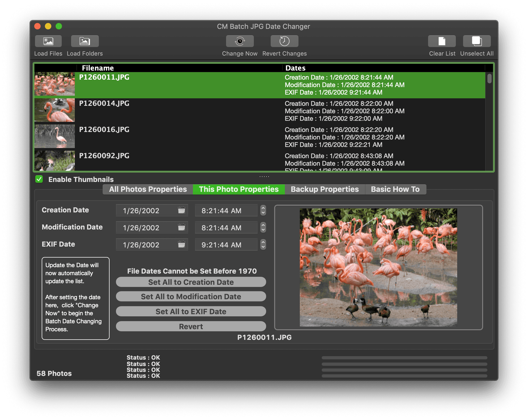Click the Modification Date date input field

152,228
